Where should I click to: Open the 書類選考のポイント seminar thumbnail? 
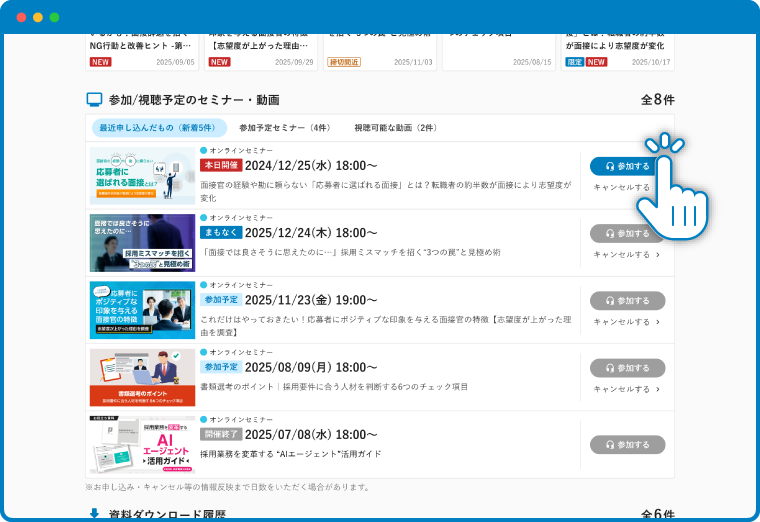tap(142, 378)
